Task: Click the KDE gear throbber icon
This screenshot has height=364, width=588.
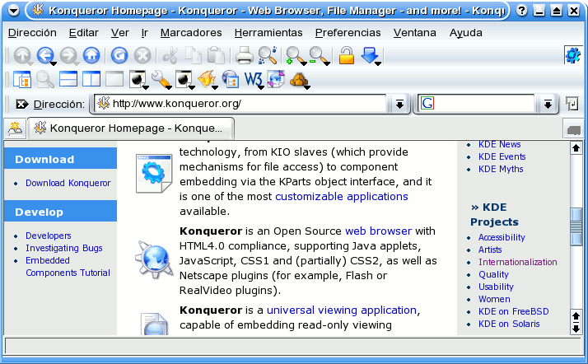Action: pyautogui.click(x=572, y=55)
